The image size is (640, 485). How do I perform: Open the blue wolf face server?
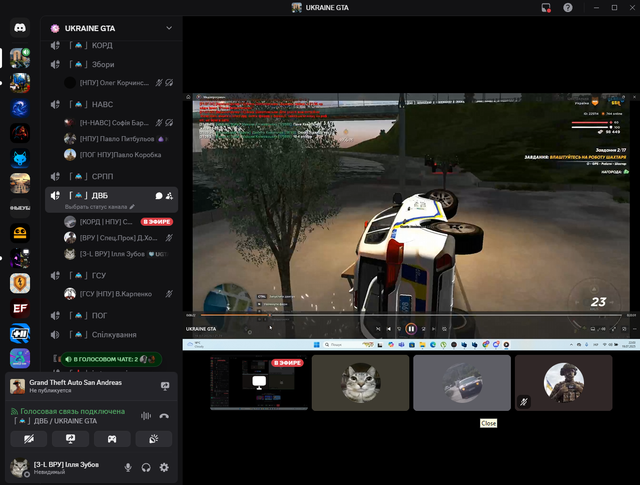point(20,158)
